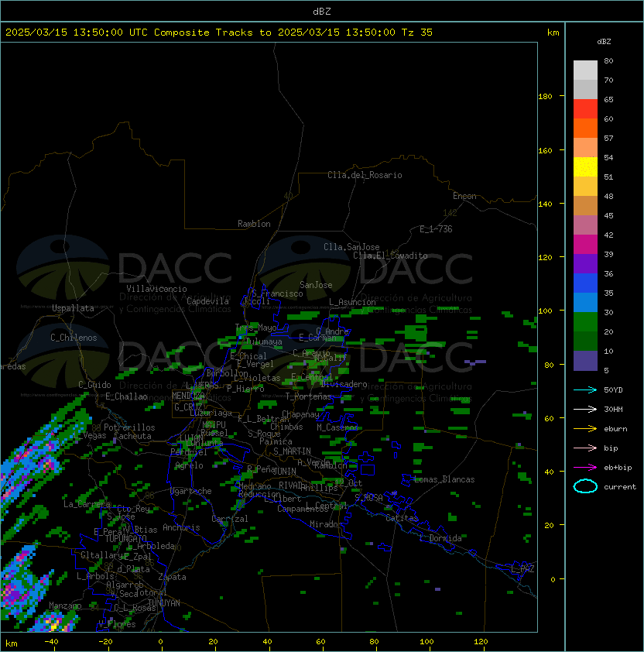
Task: Click the 120 km tick on bottom axis
Action: [481, 642]
